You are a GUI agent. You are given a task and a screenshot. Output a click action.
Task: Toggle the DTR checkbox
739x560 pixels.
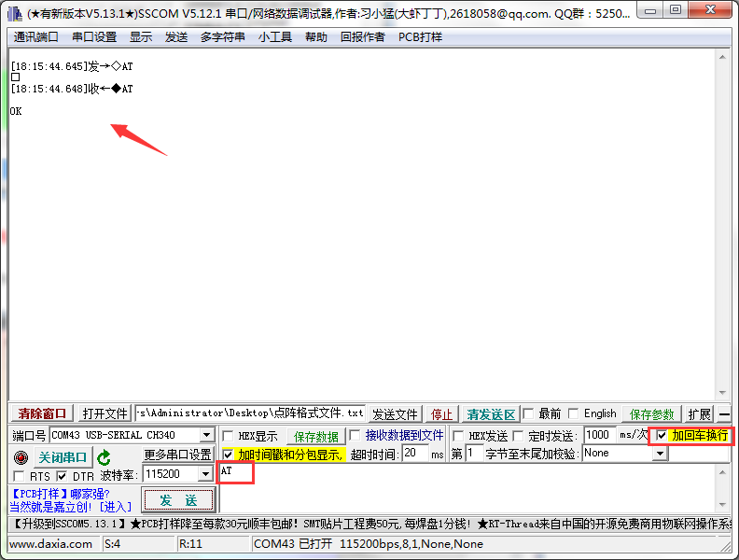pyautogui.click(x=63, y=476)
